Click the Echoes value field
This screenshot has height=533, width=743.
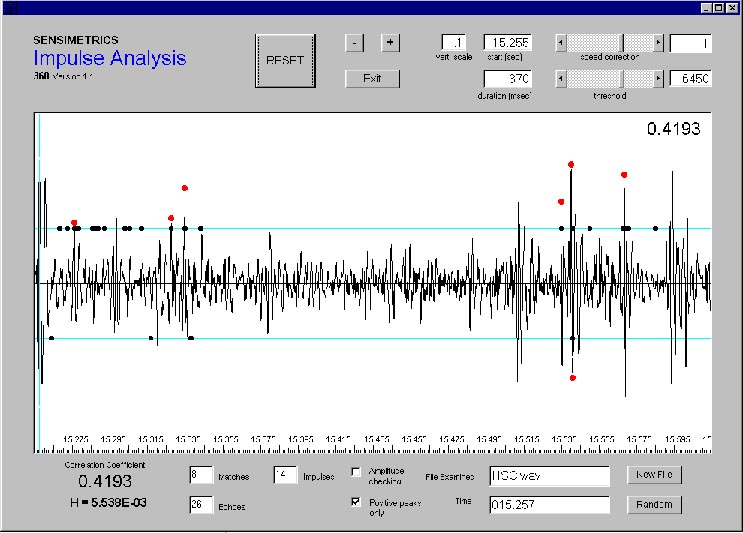tap(199, 505)
